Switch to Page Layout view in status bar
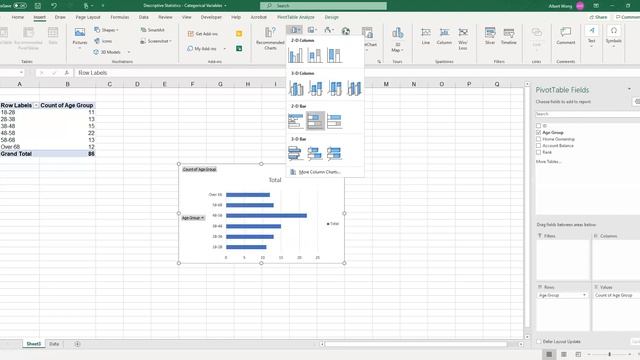 pos(564,354)
